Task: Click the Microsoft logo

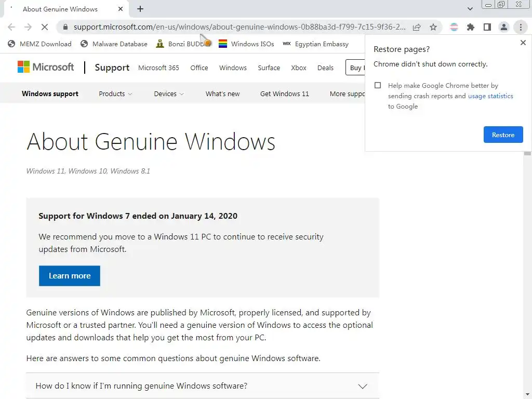Action: (46, 67)
